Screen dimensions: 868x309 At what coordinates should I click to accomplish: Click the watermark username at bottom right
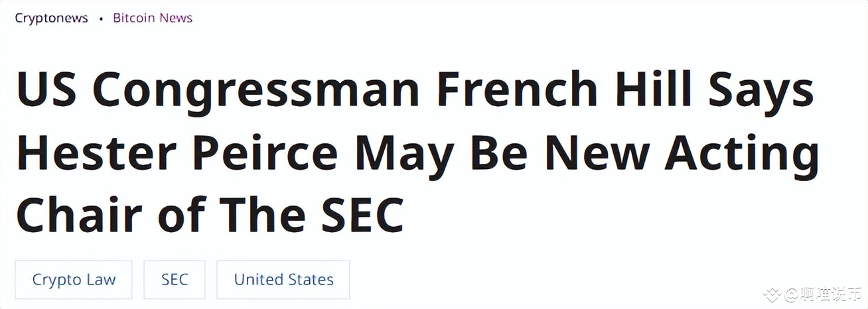pyautogui.click(x=823, y=294)
